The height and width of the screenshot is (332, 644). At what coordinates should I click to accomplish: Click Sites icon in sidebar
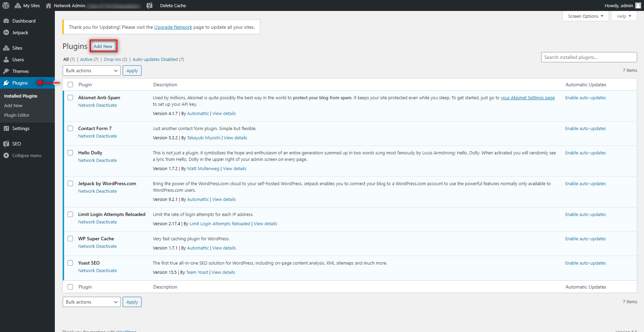(x=6, y=48)
